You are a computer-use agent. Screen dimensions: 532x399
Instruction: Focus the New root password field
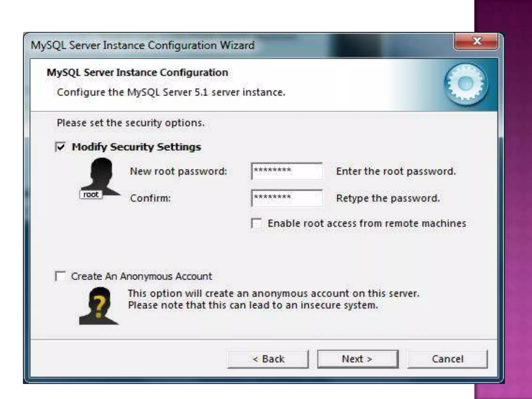(287, 171)
